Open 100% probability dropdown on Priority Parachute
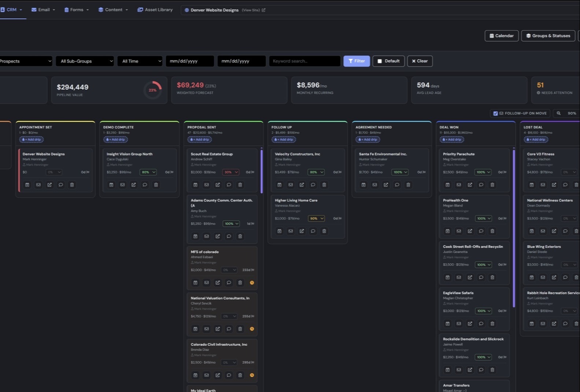 (x=483, y=172)
